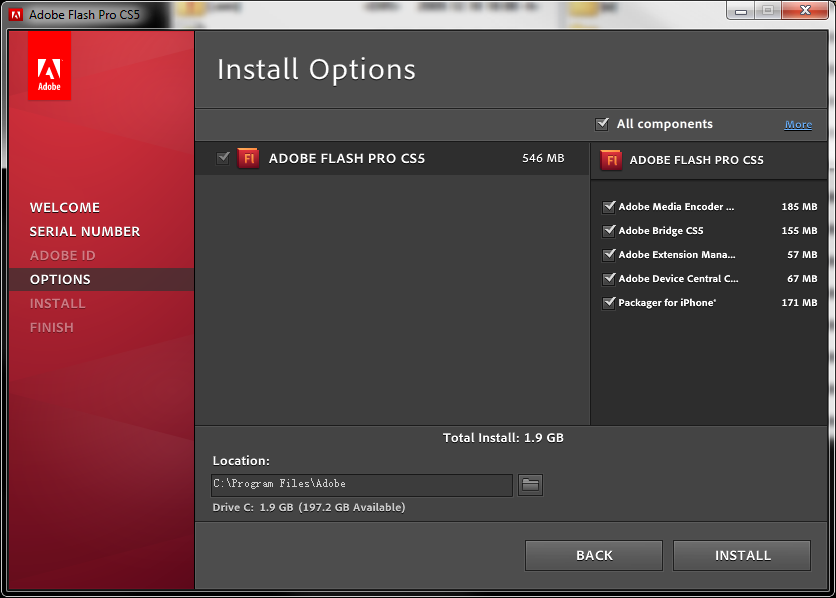836x598 pixels.
Task: Select the WELCOME step in sidebar
Action: click(65, 208)
